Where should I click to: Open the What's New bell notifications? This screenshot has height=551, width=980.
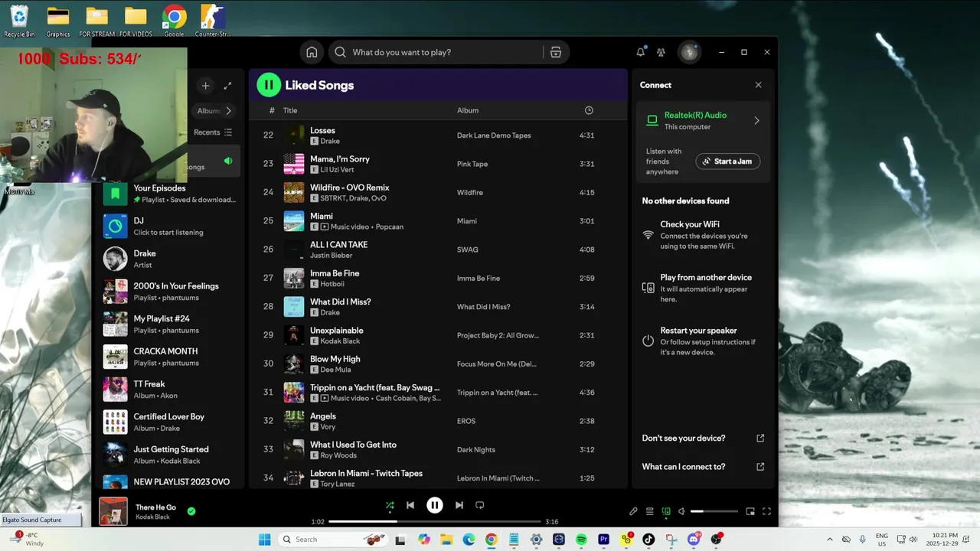(x=640, y=52)
